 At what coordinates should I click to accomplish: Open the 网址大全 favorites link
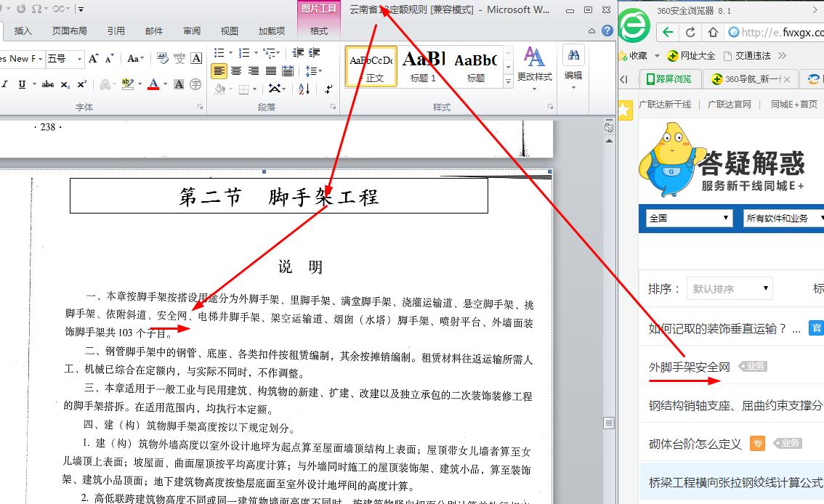(x=691, y=56)
